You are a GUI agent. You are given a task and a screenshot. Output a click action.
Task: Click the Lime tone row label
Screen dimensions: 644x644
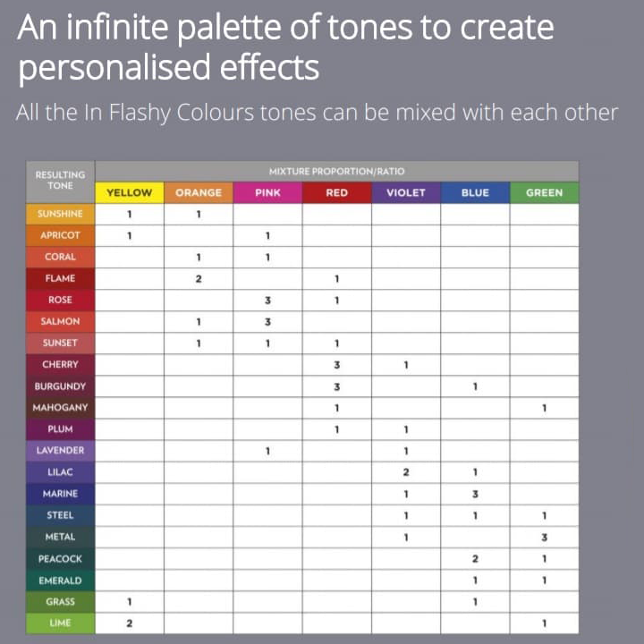point(61,623)
